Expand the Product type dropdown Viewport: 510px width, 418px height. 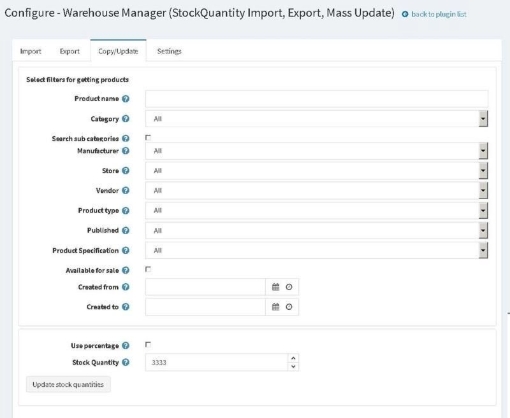(x=316, y=211)
